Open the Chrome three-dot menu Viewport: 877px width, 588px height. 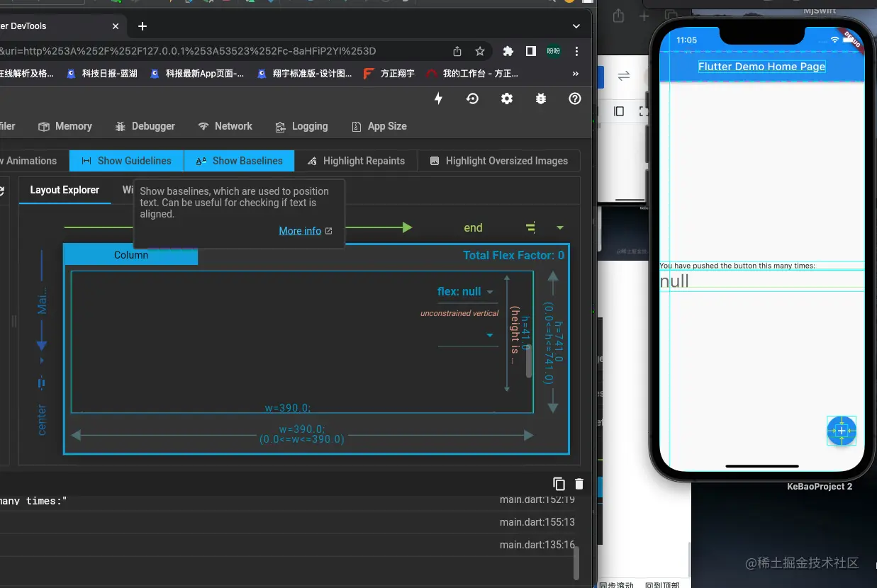pos(577,51)
